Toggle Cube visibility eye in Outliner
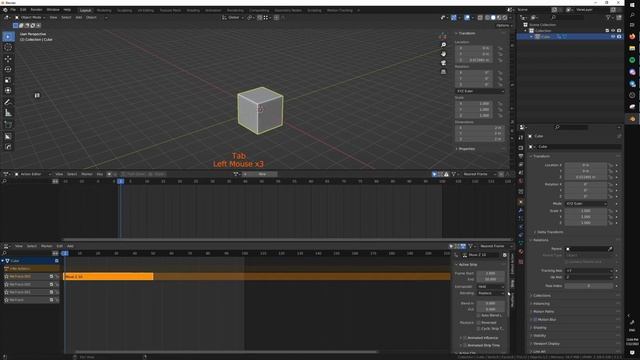 [x=613, y=37]
